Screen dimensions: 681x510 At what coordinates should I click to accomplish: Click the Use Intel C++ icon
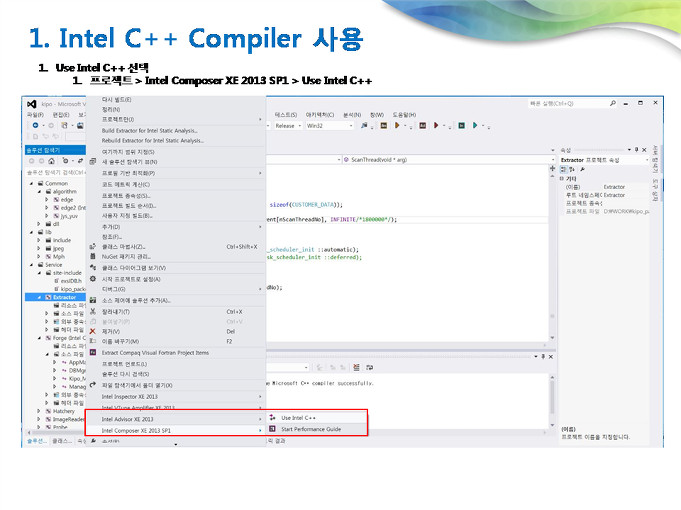coord(272,417)
